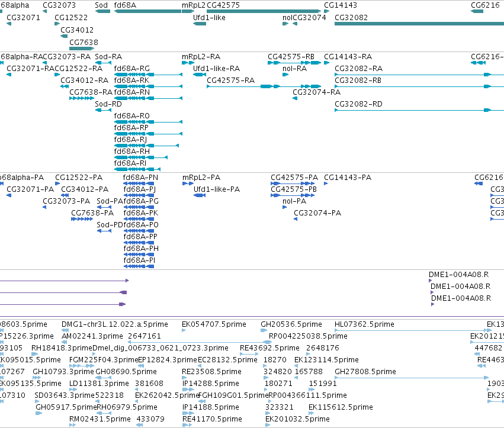Click protein fd68A-PI label

[x=140, y=260]
